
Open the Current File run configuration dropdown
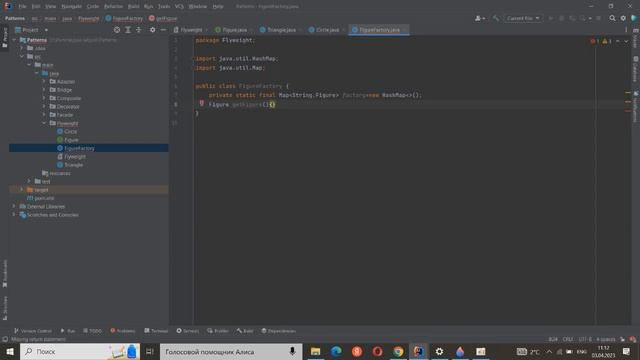(523, 18)
